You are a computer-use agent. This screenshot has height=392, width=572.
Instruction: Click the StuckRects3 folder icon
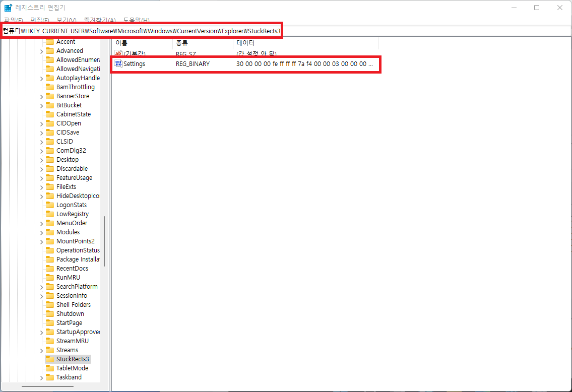point(49,359)
